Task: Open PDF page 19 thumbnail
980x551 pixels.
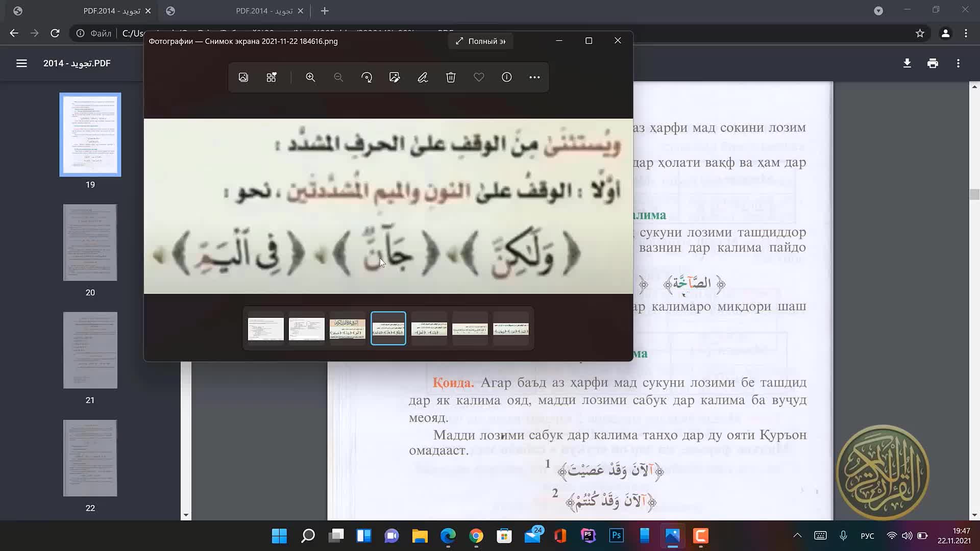Action: click(90, 135)
